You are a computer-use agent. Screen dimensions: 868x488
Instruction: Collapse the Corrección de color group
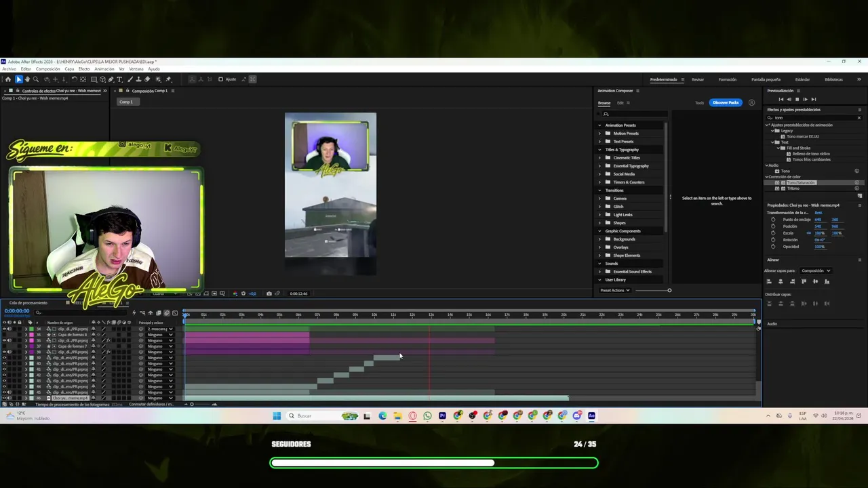coord(767,177)
